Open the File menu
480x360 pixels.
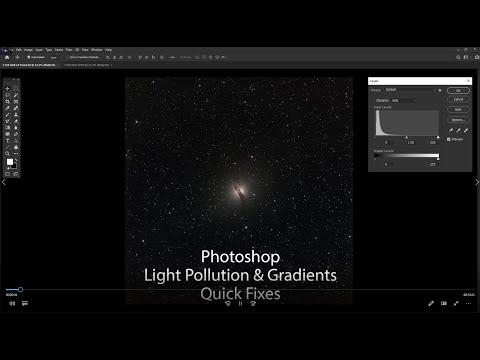(12, 50)
